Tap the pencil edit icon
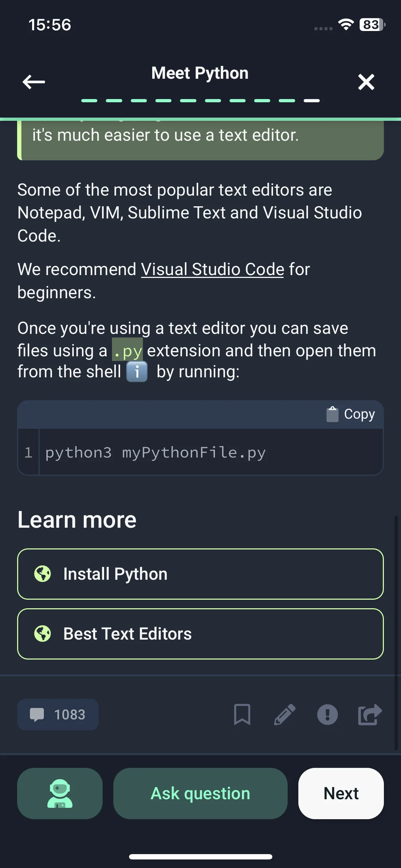Image resolution: width=401 pixels, height=868 pixels. tap(285, 714)
